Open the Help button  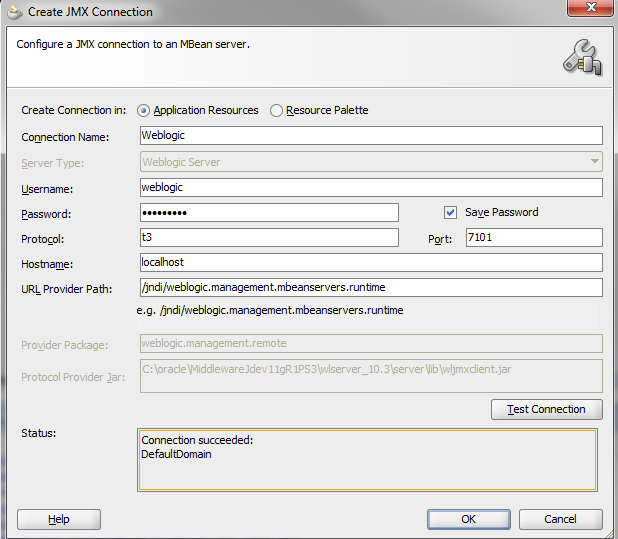click(x=59, y=519)
